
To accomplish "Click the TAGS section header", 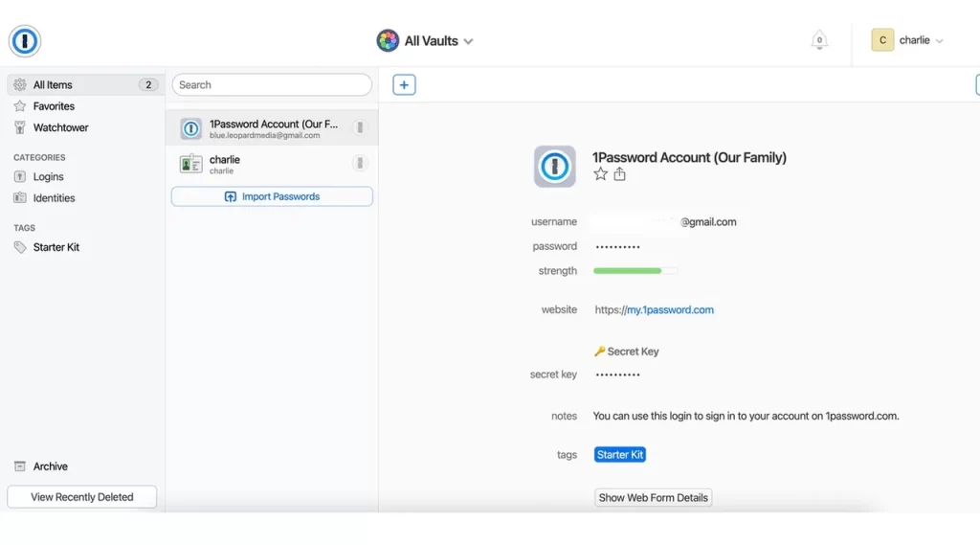I will 24,228.
